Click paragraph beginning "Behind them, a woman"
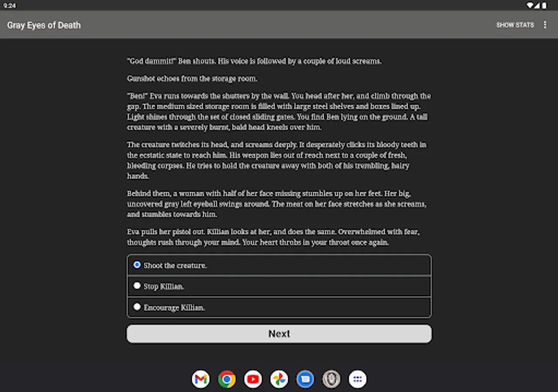This screenshot has width=558, height=392. 277,204
